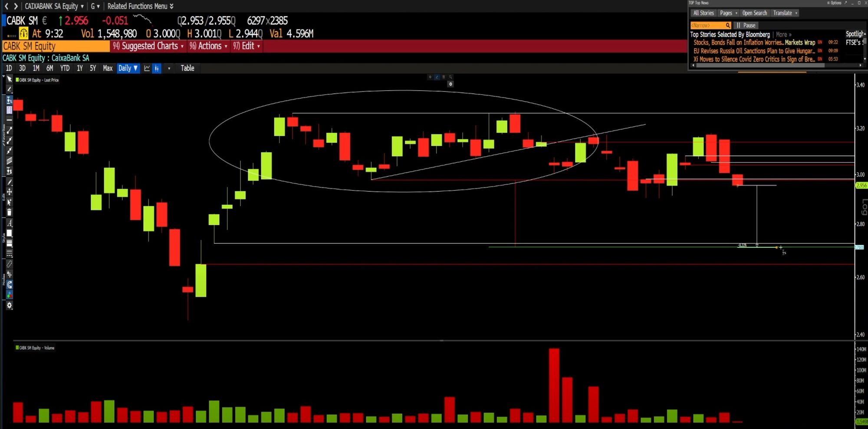Open the Xi Moves to Silence Covid story
This screenshot has height=429, width=868.
(x=754, y=59)
